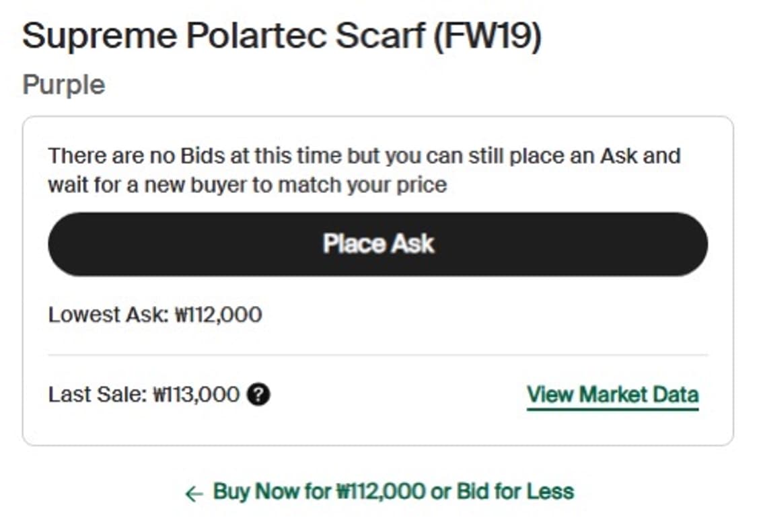Screen dimensions: 757x532
Task: Click the Supreme Polartec Scarf (FW19) title
Action: (281, 36)
